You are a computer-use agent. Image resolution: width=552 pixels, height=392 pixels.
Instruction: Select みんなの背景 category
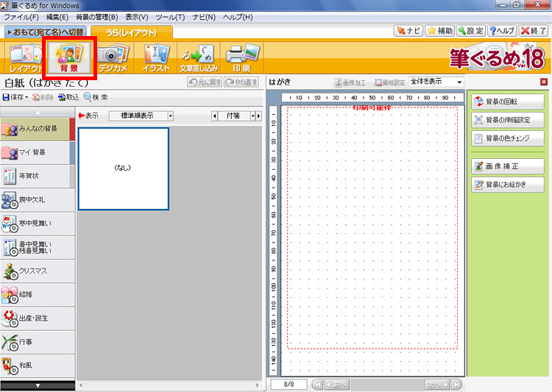38,129
